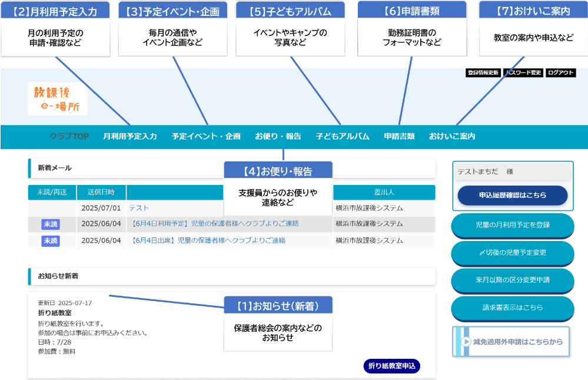Click 登録情報更新 button
Viewport: 588px width, 380px height.
[x=483, y=72]
